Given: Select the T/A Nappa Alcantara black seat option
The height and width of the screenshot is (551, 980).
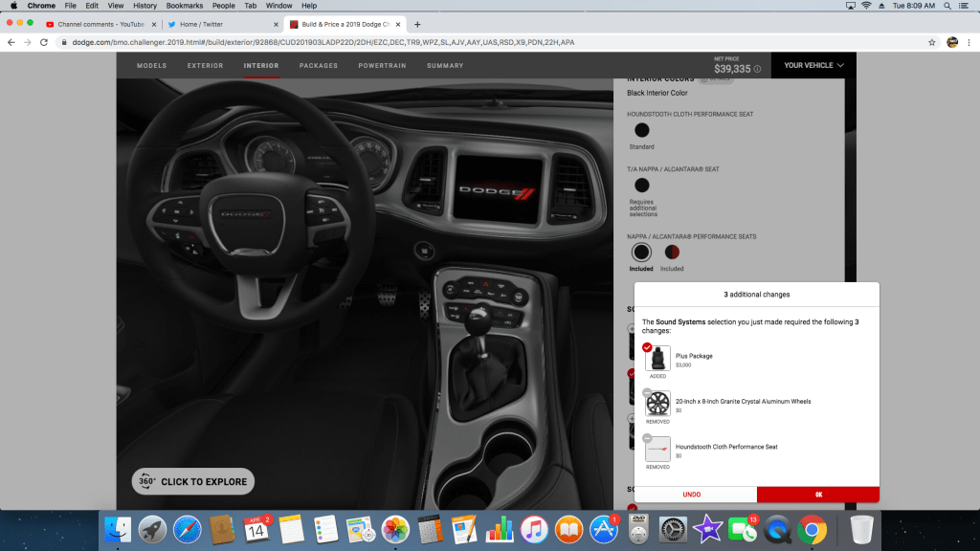Looking at the screenshot, I should tap(641, 186).
